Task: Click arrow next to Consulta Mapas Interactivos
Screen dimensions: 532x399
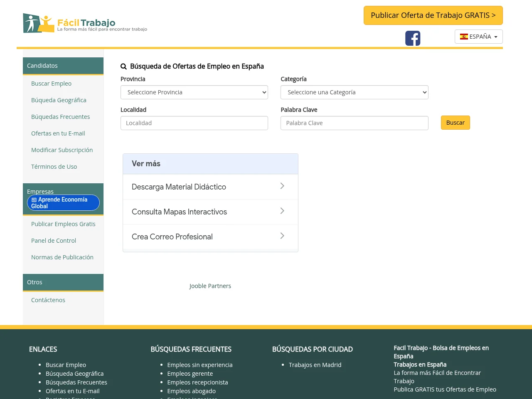Action: [282, 211]
